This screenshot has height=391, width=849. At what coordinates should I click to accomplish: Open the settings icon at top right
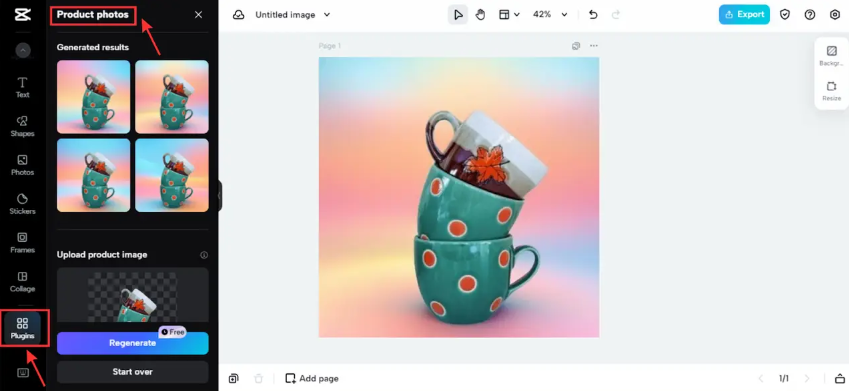(834, 15)
